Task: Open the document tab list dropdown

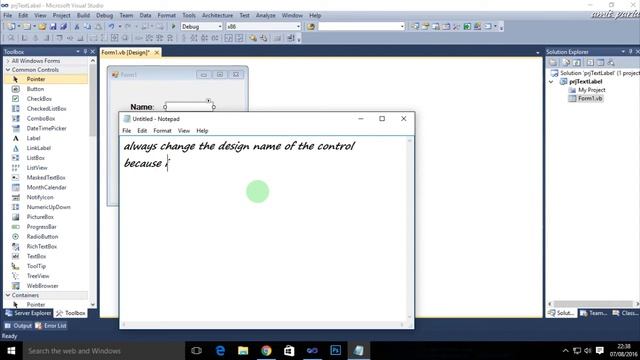Action: point(538,53)
